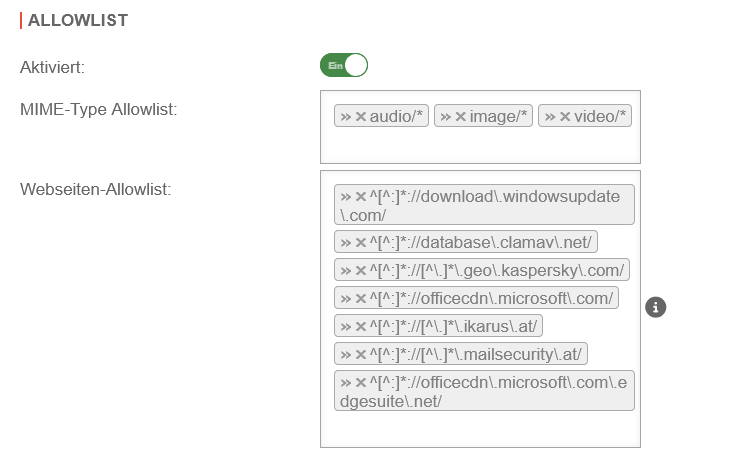Image resolution: width=751 pixels, height=460 pixels.
Task: Toggle the Aktiviert allowlist switch
Action: point(344,66)
